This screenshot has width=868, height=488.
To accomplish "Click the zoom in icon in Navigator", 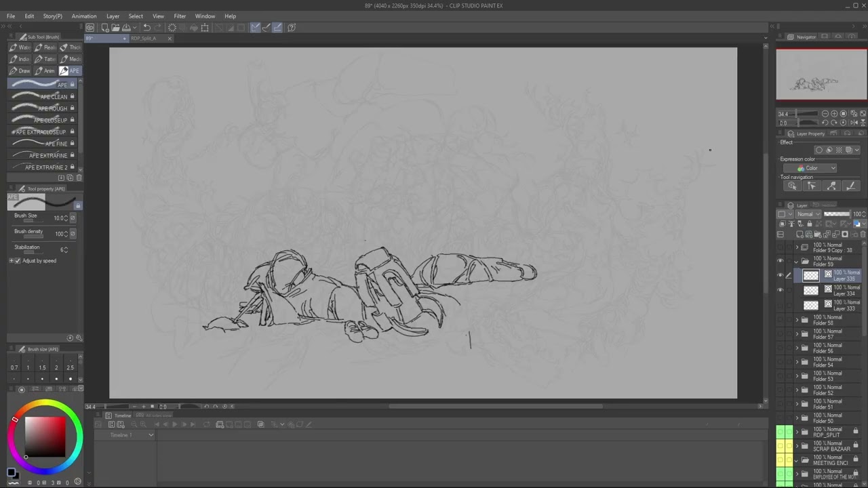I will pos(834,114).
